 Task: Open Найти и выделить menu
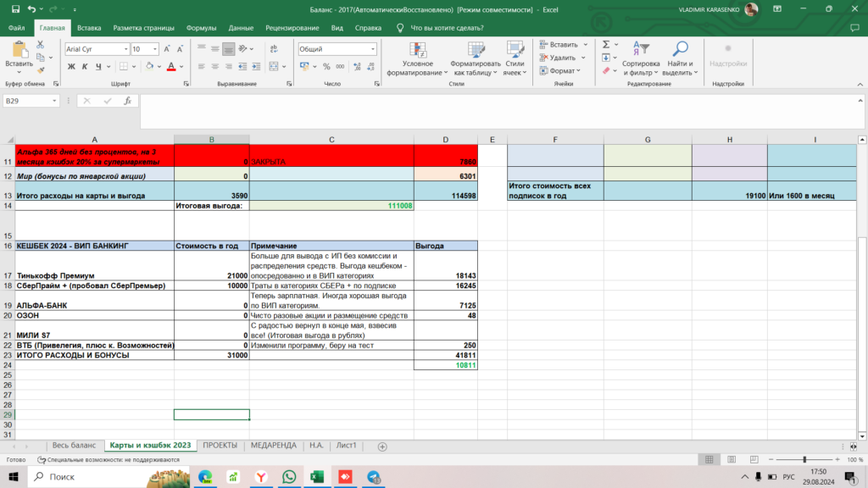pyautogui.click(x=679, y=58)
